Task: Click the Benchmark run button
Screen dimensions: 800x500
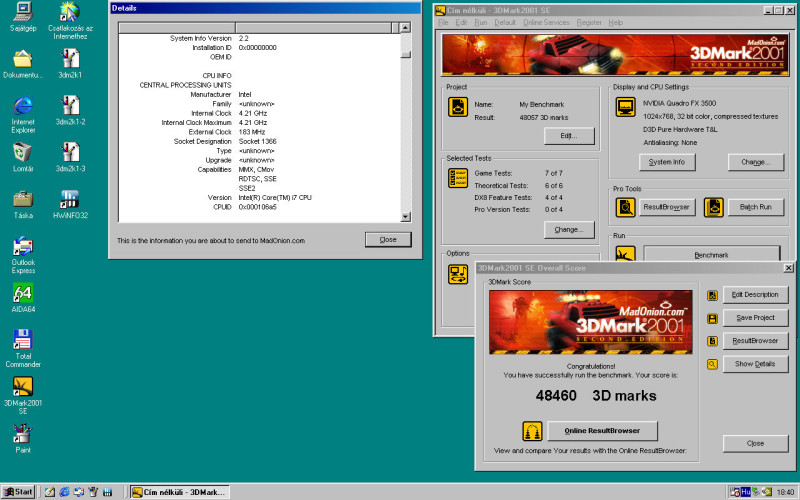Action: pyautogui.click(x=711, y=254)
